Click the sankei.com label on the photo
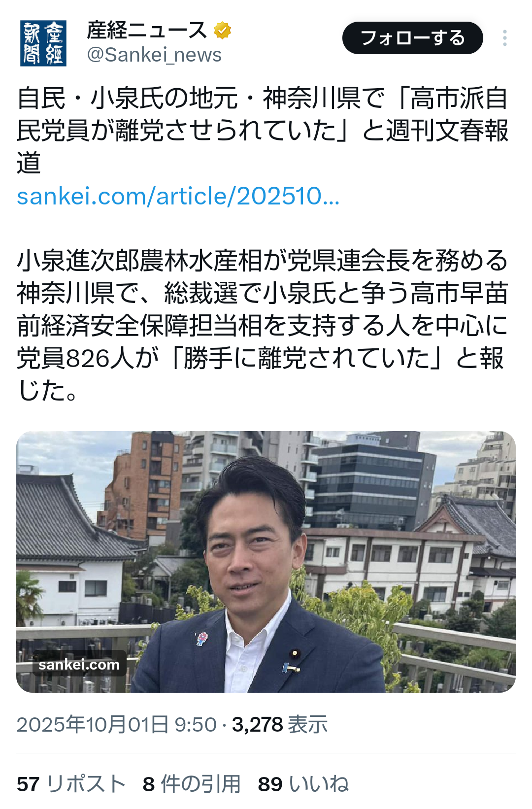The height and width of the screenshot is (809, 532). click(79, 665)
